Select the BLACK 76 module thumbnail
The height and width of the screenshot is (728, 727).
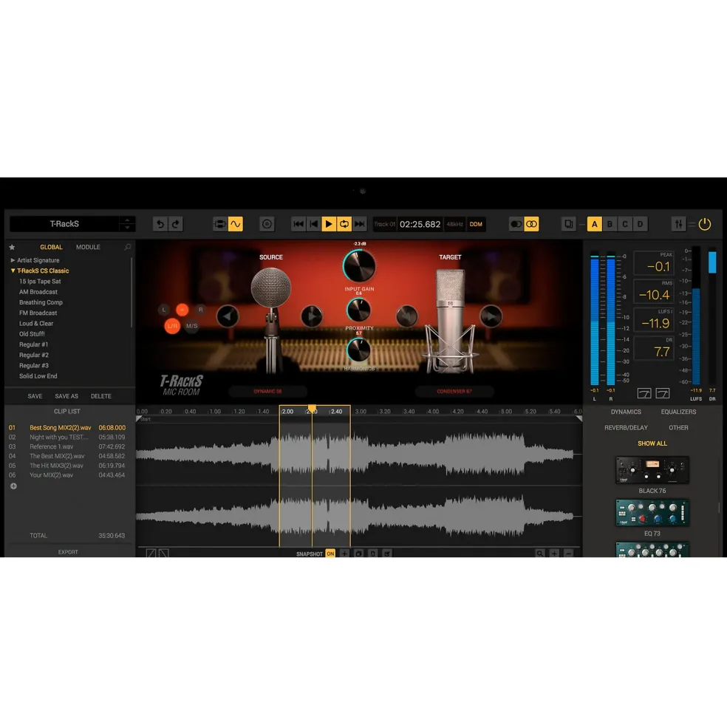coord(652,470)
